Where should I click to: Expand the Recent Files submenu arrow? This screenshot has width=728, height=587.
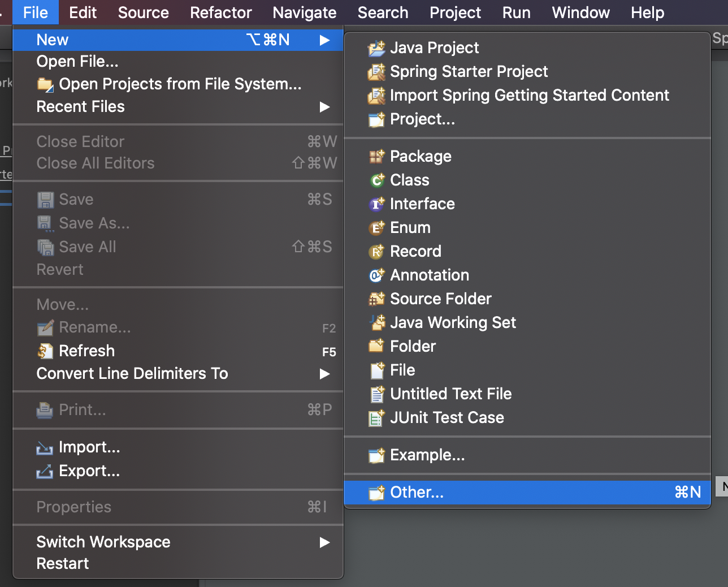click(324, 107)
